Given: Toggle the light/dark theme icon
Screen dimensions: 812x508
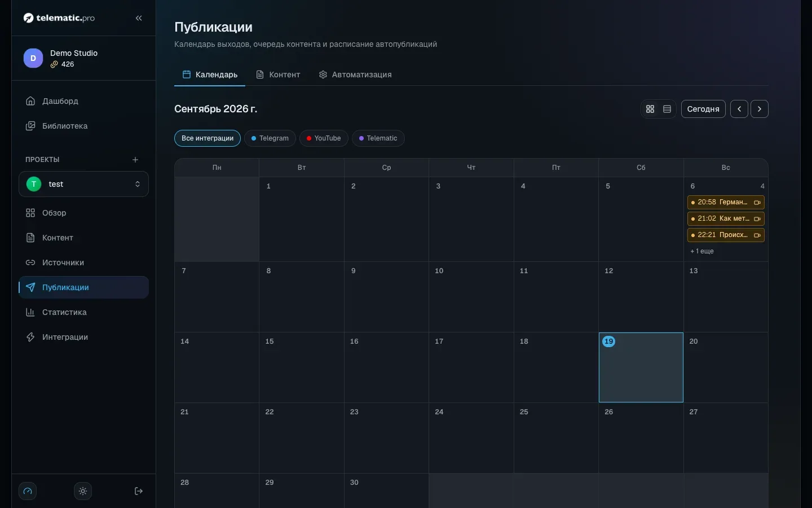Looking at the screenshot, I should (x=83, y=491).
